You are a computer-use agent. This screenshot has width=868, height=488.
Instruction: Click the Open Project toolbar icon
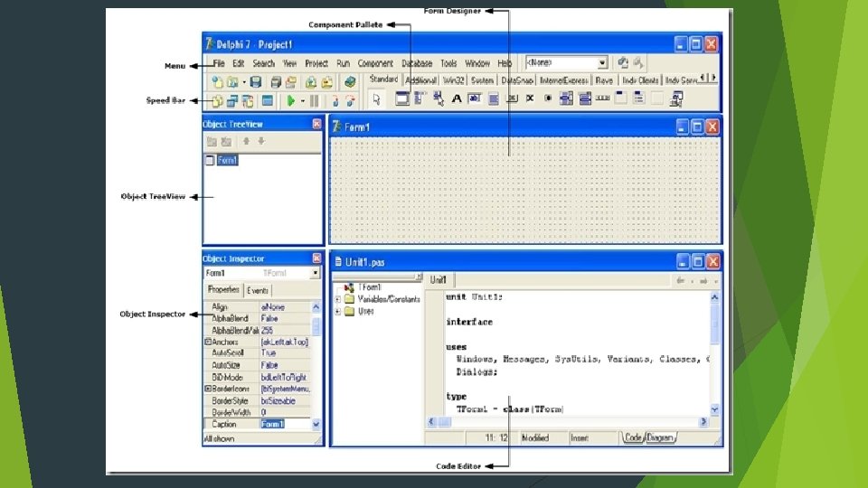pos(291,82)
